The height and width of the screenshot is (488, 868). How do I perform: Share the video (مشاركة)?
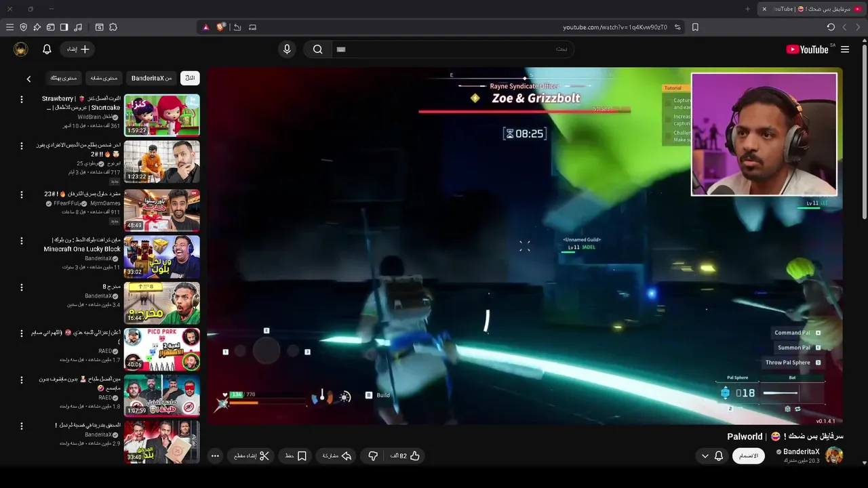click(x=337, y=456)
